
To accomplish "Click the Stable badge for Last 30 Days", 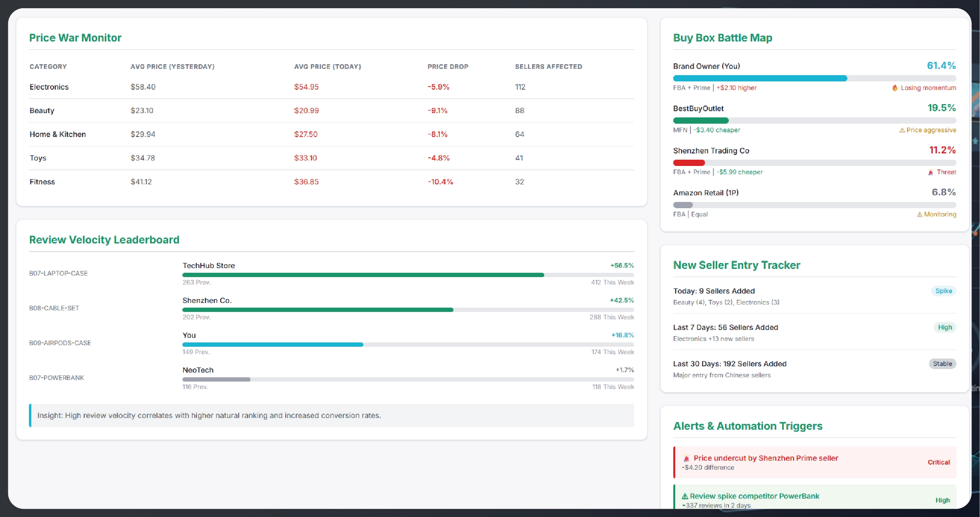I will coord(942,364).
